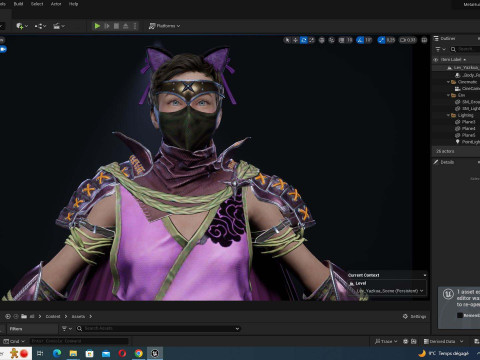Open the camera speed setting

(408, 40)
